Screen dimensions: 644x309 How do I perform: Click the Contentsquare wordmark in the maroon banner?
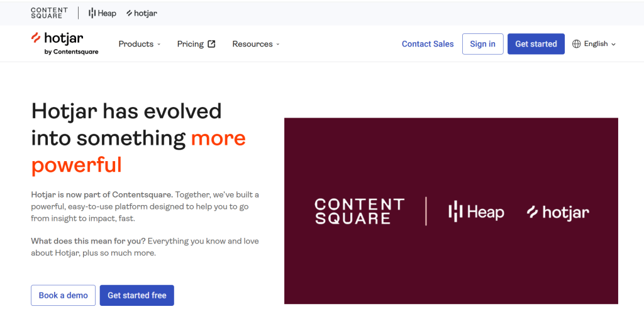(359, 211)
